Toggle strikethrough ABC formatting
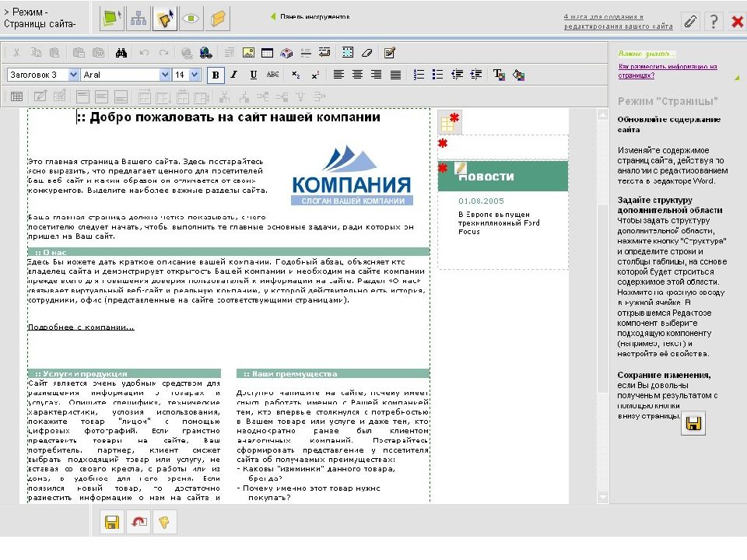The width and height of the screenshot is (747, 560). [272, 75]
